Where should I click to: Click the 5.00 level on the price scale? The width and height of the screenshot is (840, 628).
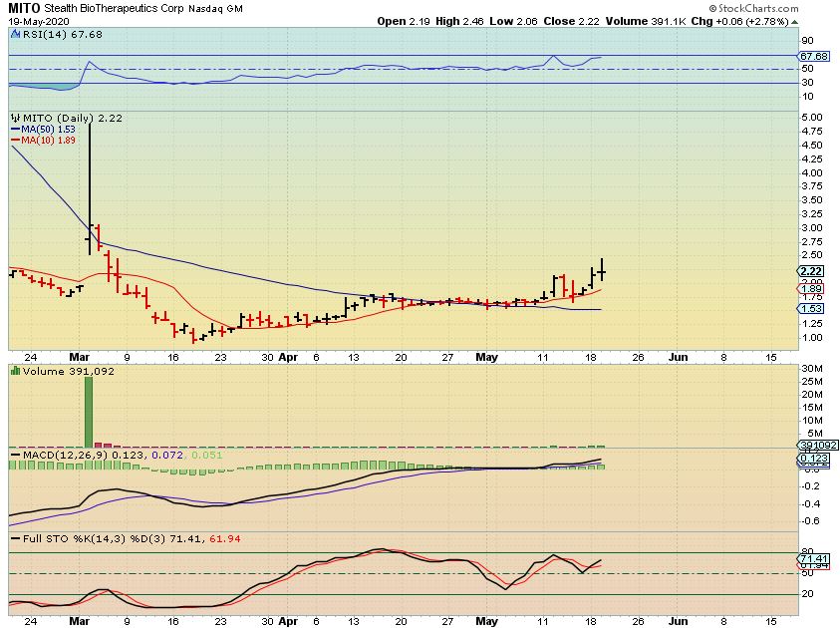click(x=812, y=118)
